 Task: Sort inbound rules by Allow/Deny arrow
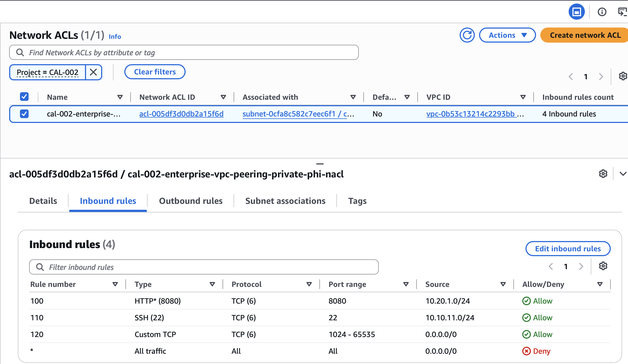pos(600,284)
